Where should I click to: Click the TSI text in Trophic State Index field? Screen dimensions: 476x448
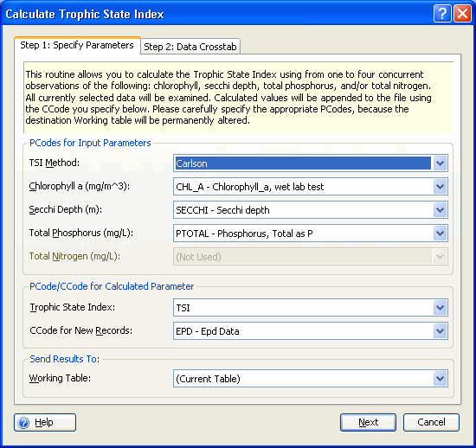tap(183, 308)
